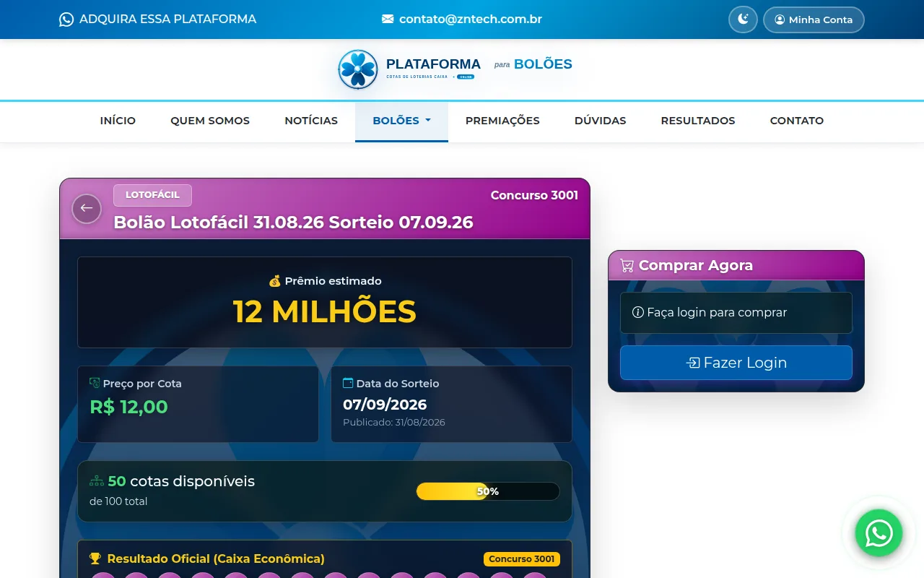Open the PREMIAÇÕES menu item
This screenshot has height=578, width=924.
[502, 121]
